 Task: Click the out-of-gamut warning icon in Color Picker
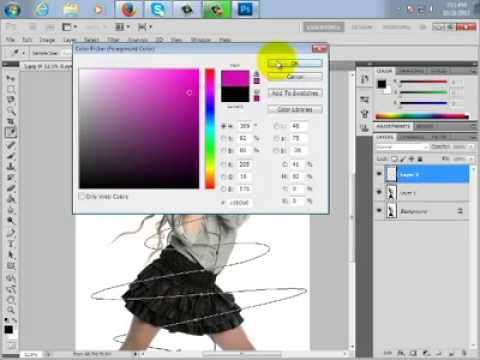point(257,74)
